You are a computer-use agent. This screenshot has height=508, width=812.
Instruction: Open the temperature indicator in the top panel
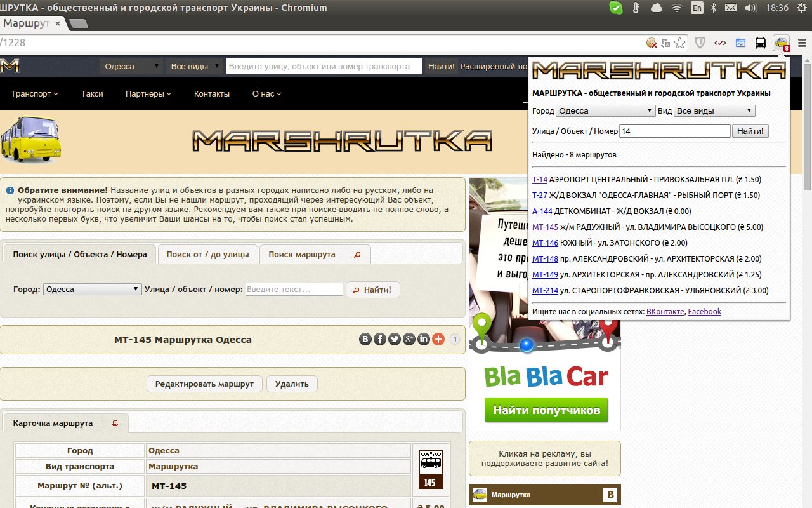point(636,8)
